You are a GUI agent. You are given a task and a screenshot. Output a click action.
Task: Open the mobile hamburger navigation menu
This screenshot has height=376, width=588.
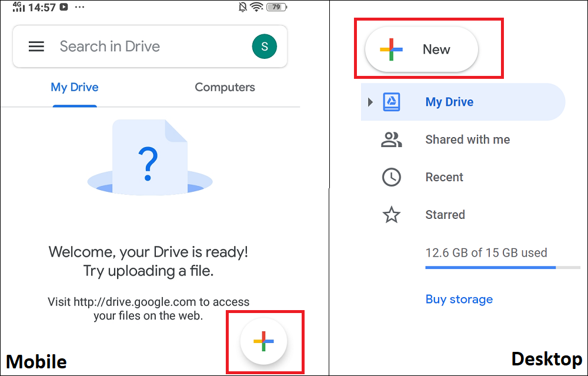(36, 46)
